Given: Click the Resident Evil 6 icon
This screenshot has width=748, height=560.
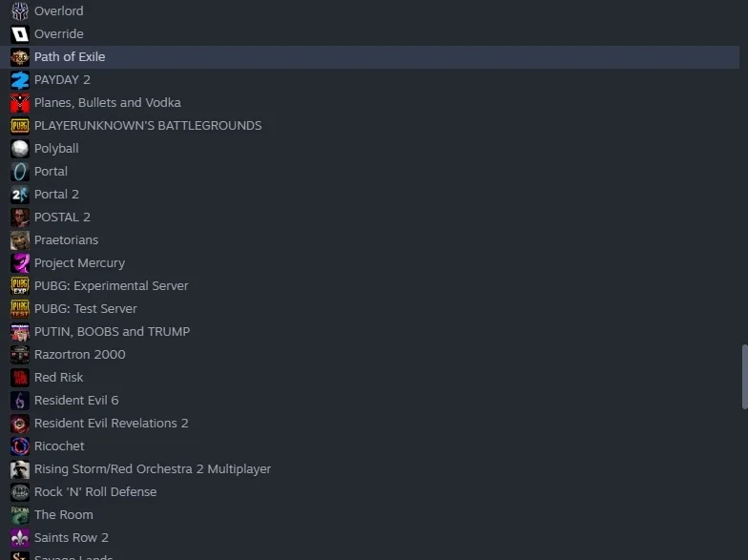Looking at the screenshot, I should coord(19,401).
